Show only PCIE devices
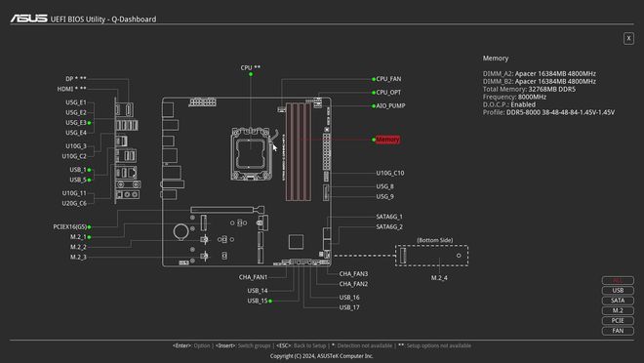644x363 pixels. coord(618,321)
